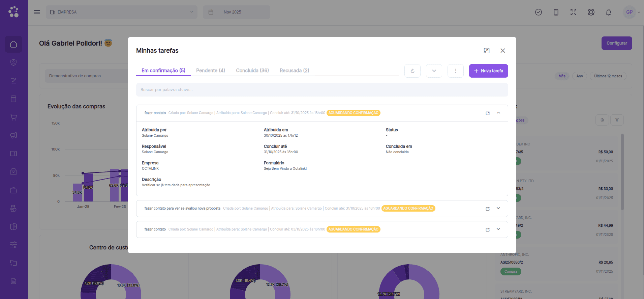Open the chevron dropdown next to refresh
Screen dimensions: 644x299
click(x=434, y=71)
